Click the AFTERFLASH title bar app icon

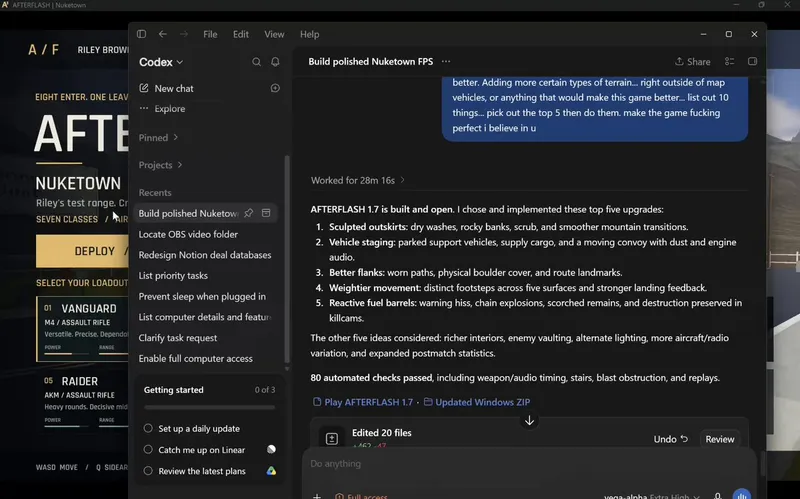click(x=6, y=5)
